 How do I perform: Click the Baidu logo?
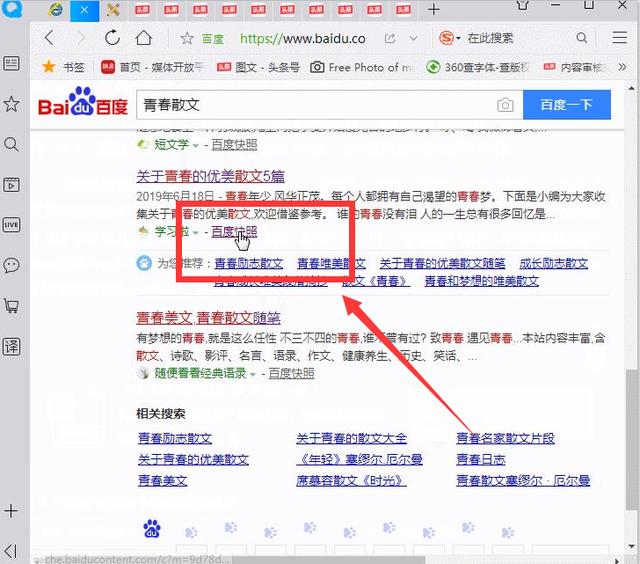pos(83,102)
